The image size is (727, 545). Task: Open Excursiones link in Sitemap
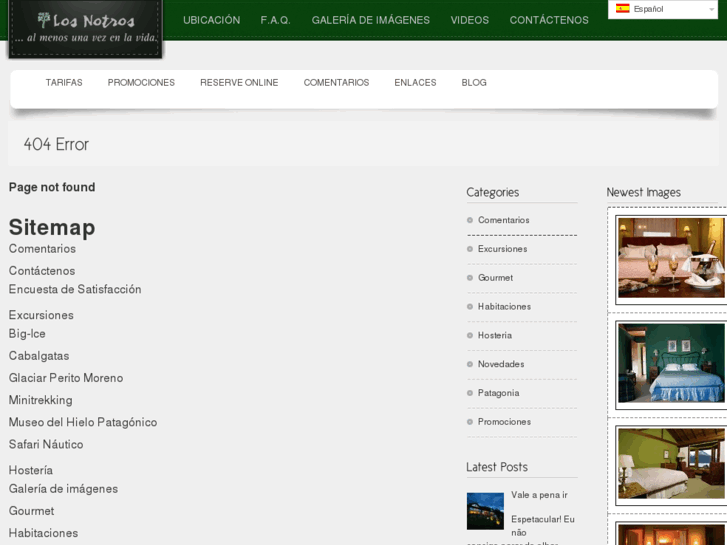pos(41,315)
